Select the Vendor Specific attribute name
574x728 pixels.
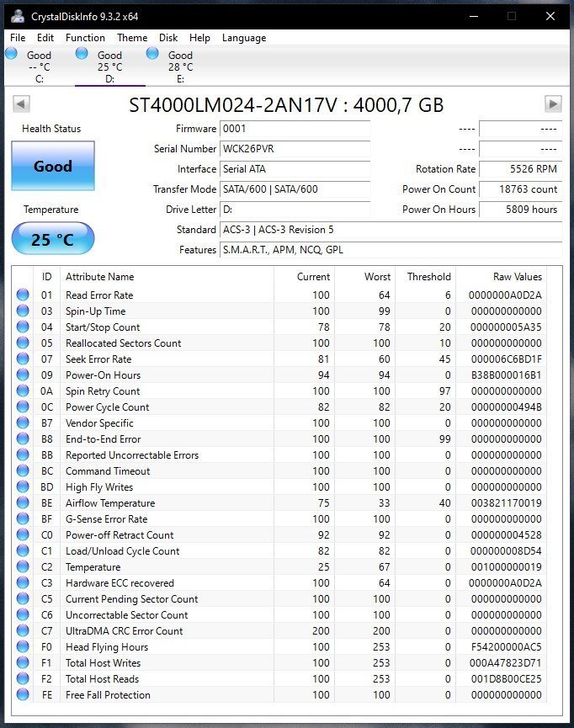tap(99, 423)
